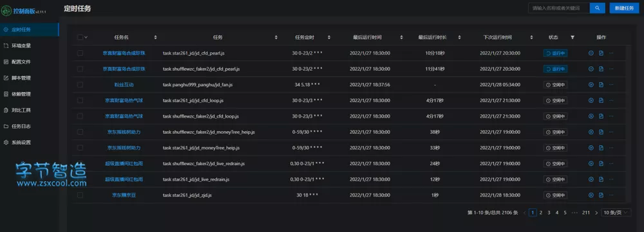Open log icon for star261_jd/jd_moneyTree_heip.js
The height and width of the screenshot is (232, 644).
click(601, 148)
